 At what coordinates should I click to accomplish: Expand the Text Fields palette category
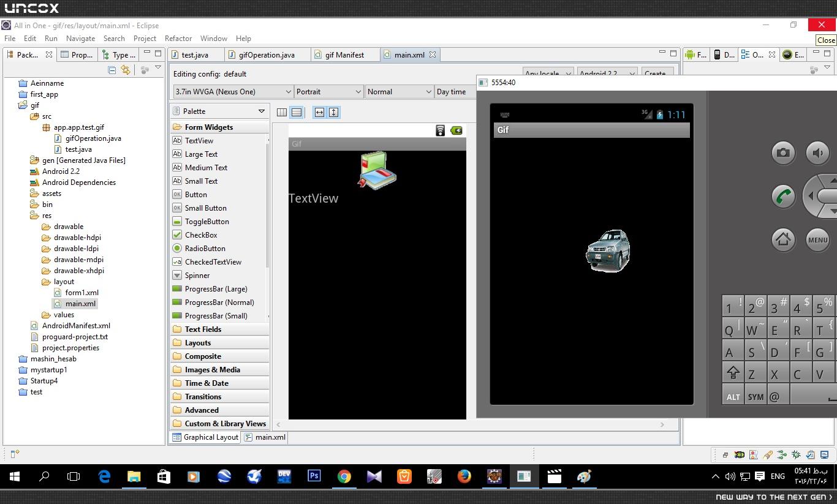(x=219, y=329)
